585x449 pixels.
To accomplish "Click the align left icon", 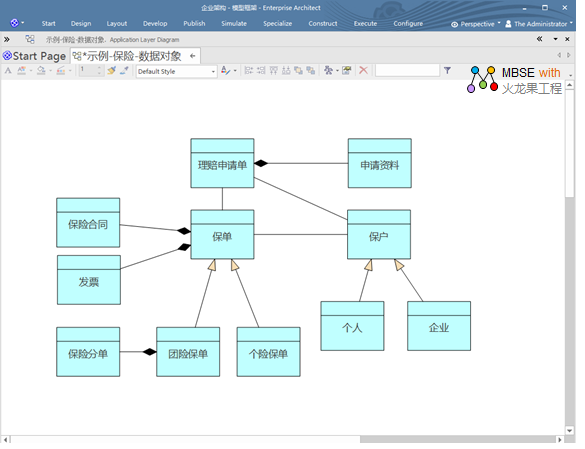I will (249, 71).
